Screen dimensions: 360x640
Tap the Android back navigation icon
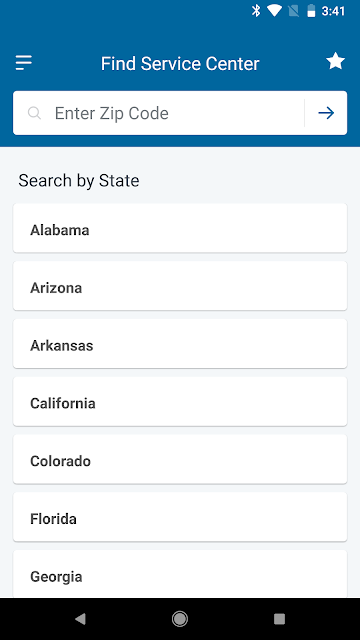coord(80,619)
